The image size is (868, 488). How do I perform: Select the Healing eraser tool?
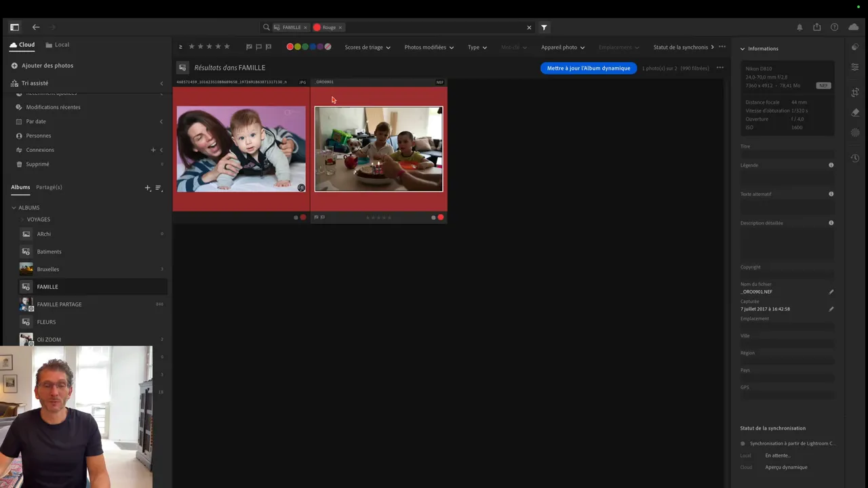point(855,113)
